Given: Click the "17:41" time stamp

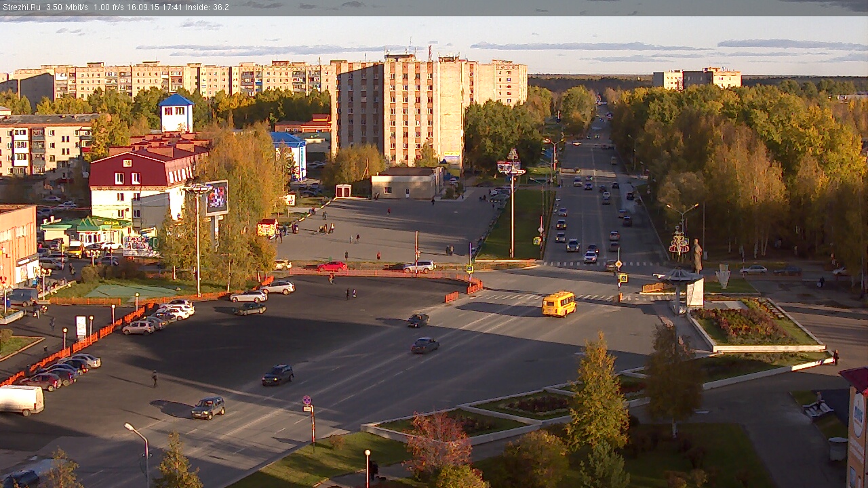Looking at the screenshot, I should [x=173, y=7].
